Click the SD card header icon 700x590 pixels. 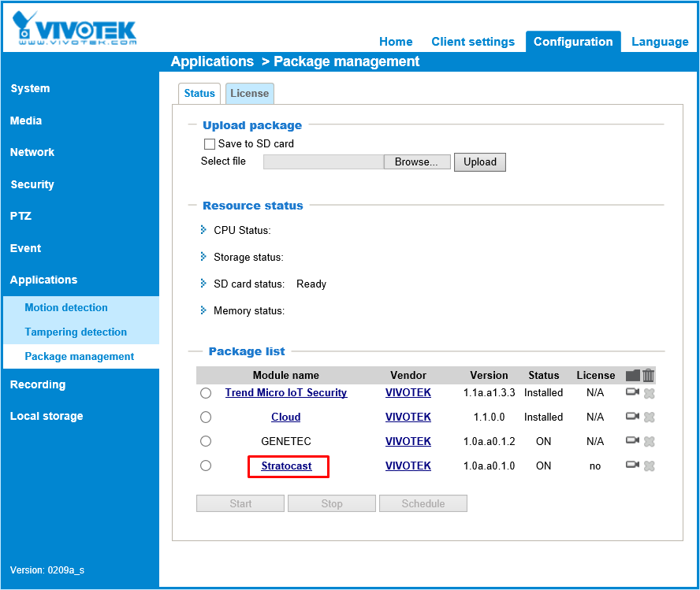click(x=632, y=376)
